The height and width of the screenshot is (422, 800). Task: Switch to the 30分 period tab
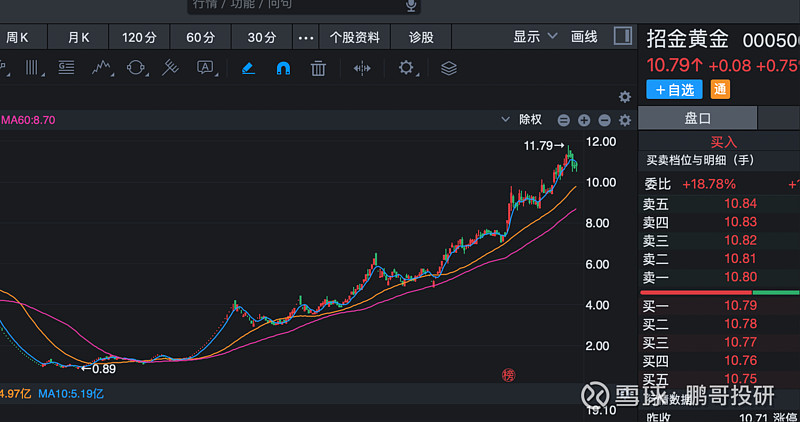click(262, 37)
